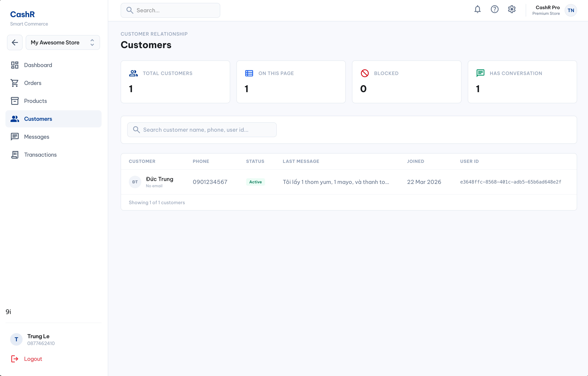This screenshot has width=588, height=376.
Task: Click the Logout link
Action: click(33, 359)
